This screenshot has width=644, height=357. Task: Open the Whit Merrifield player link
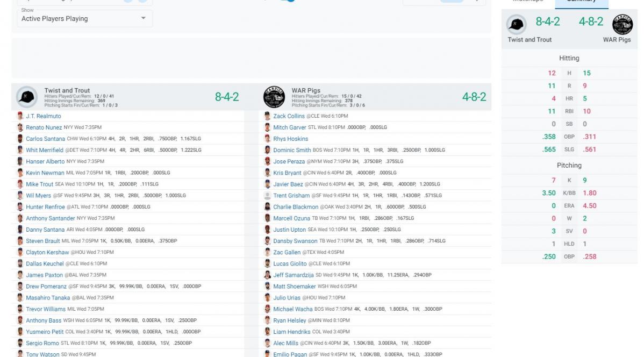click(45, 150)
